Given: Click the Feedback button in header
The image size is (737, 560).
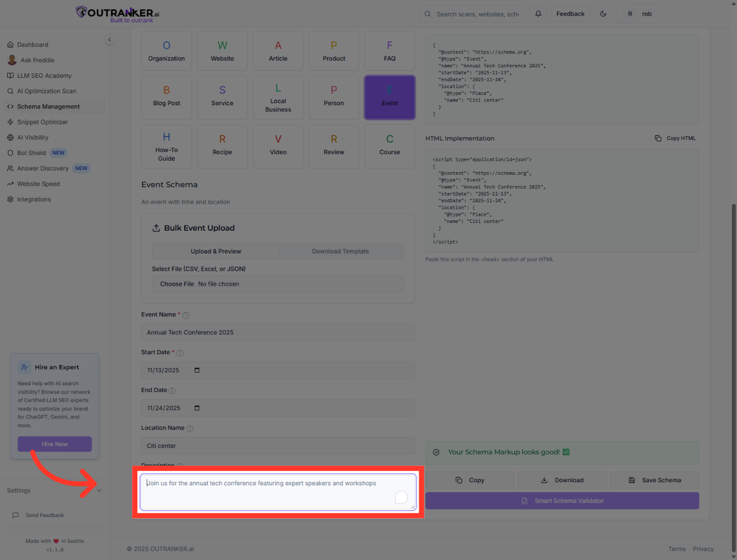Looking at the screenshot, I should 570,14.
